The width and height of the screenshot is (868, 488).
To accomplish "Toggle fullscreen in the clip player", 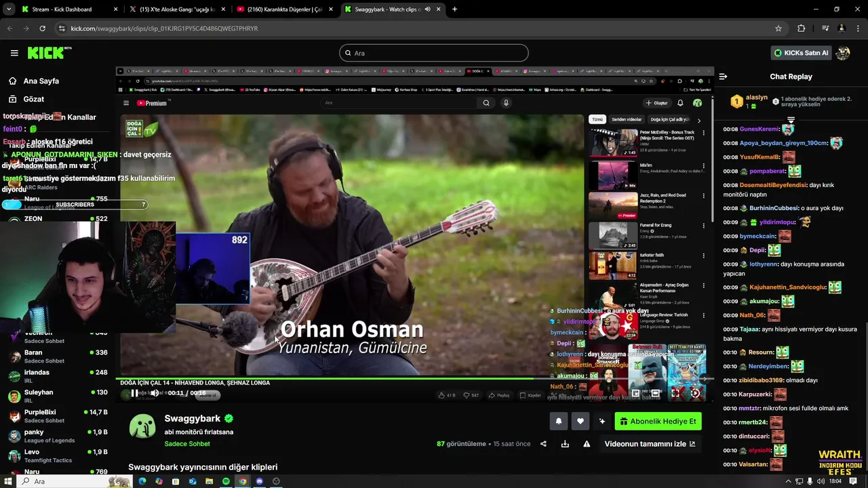I will [x=675, y=393].
